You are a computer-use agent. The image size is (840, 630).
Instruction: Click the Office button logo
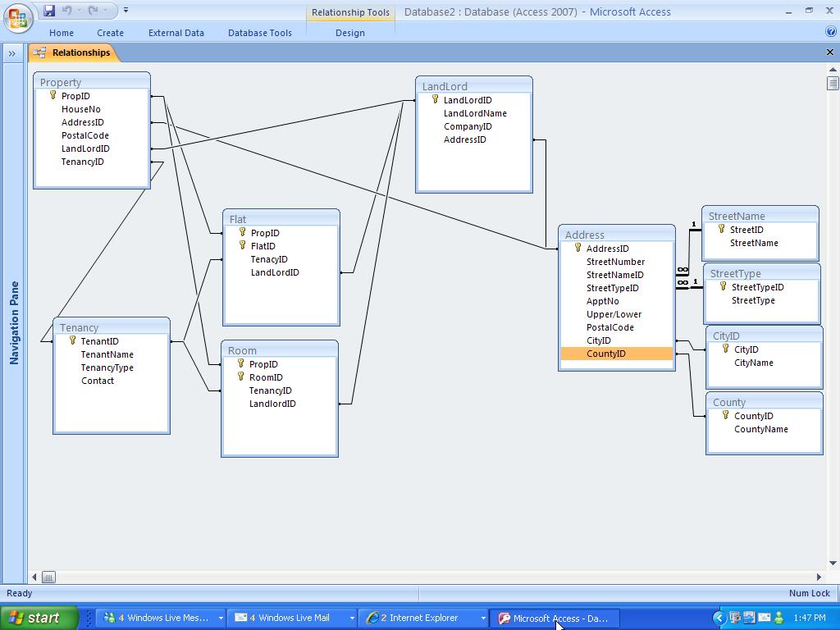[18, 18]
